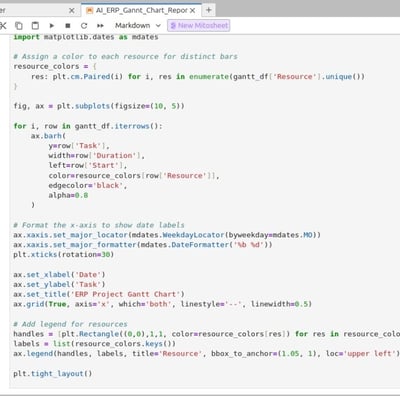Place cursor on plt.xticks(rotation=30) line
Image resolution: width=400 pixels, height=396 pixels.
pos(64,255)
